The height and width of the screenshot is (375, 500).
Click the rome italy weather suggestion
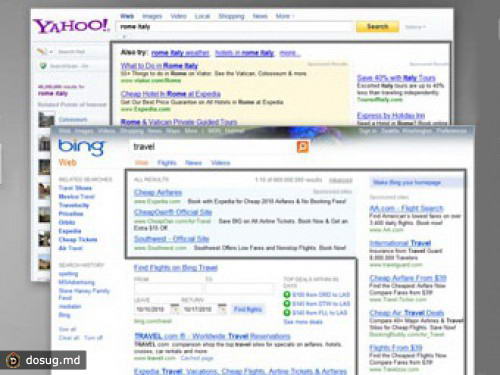pyautogui.click(x=180, y=53)
